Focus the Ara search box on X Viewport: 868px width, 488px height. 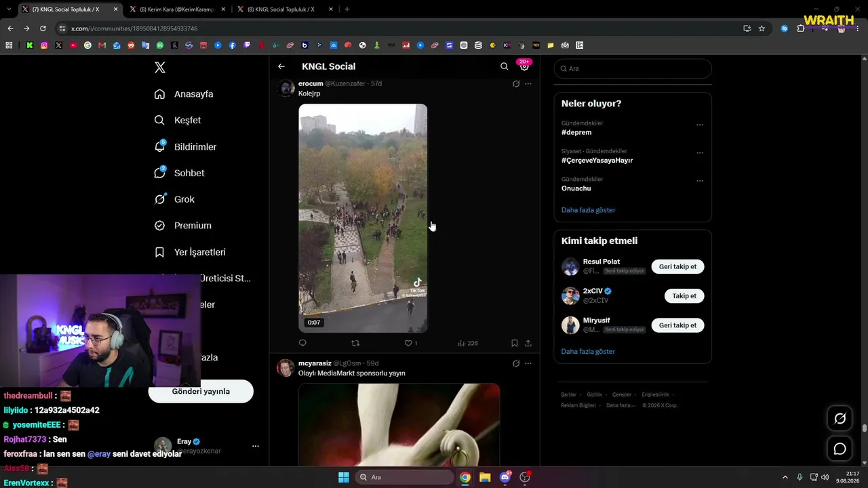coord(633,68)
